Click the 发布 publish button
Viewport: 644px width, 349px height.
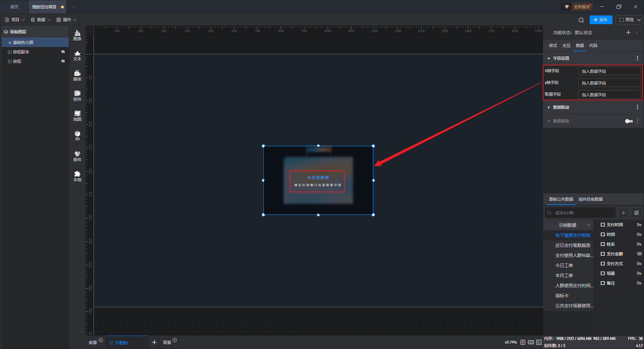(601, 20)
